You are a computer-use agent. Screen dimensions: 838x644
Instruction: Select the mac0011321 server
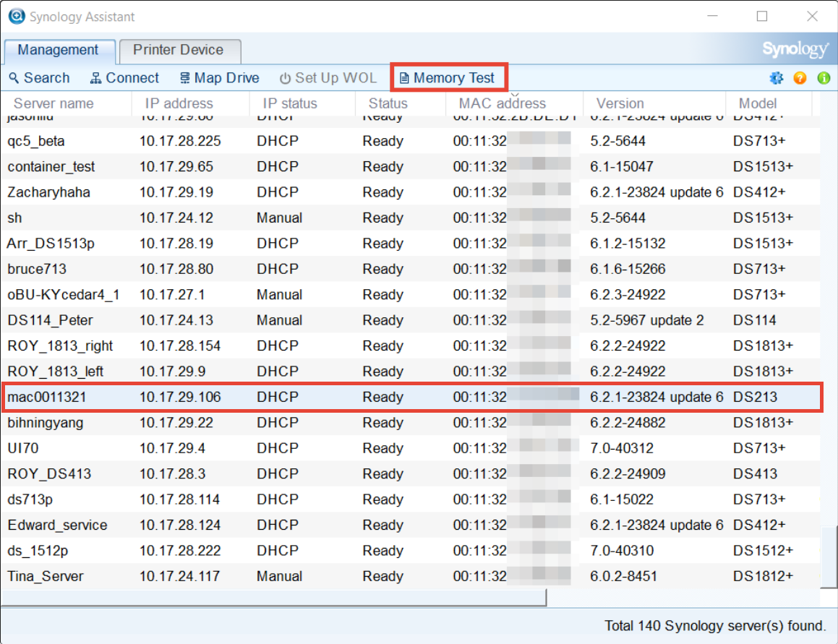pos(411,397)
